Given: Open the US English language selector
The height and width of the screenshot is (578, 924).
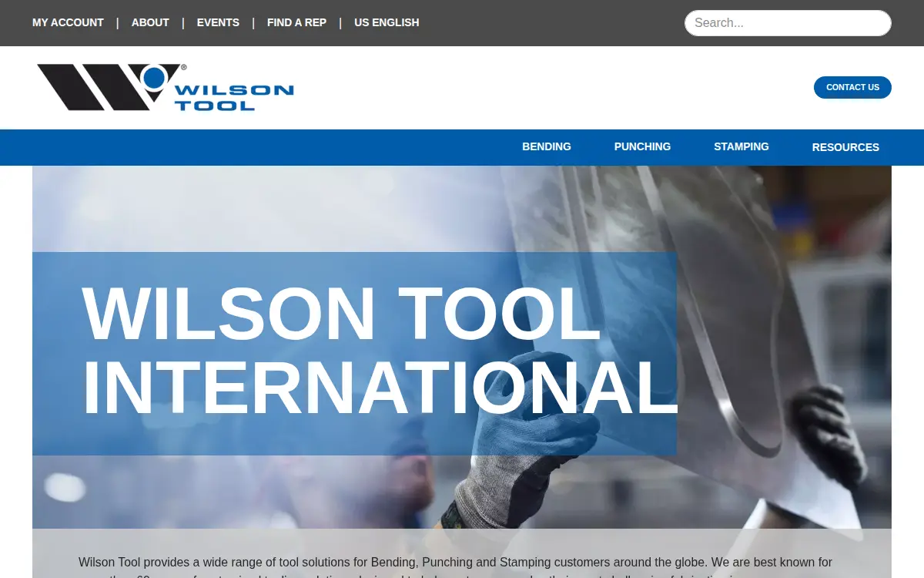Looking at the screenshot, I should click(387, 22).
